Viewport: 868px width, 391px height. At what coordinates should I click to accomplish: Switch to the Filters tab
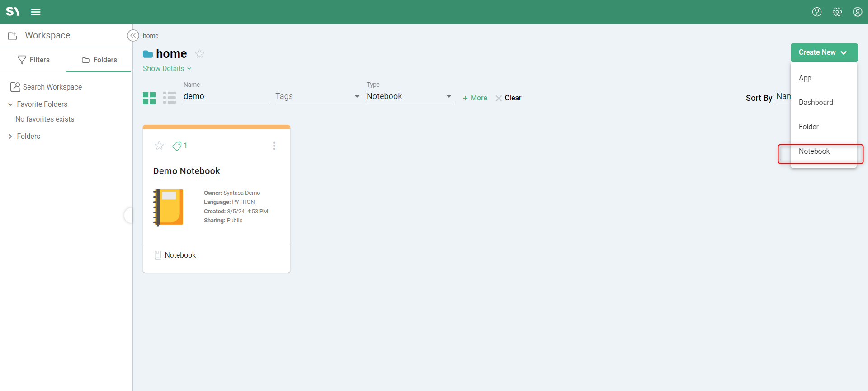[33, 60]
